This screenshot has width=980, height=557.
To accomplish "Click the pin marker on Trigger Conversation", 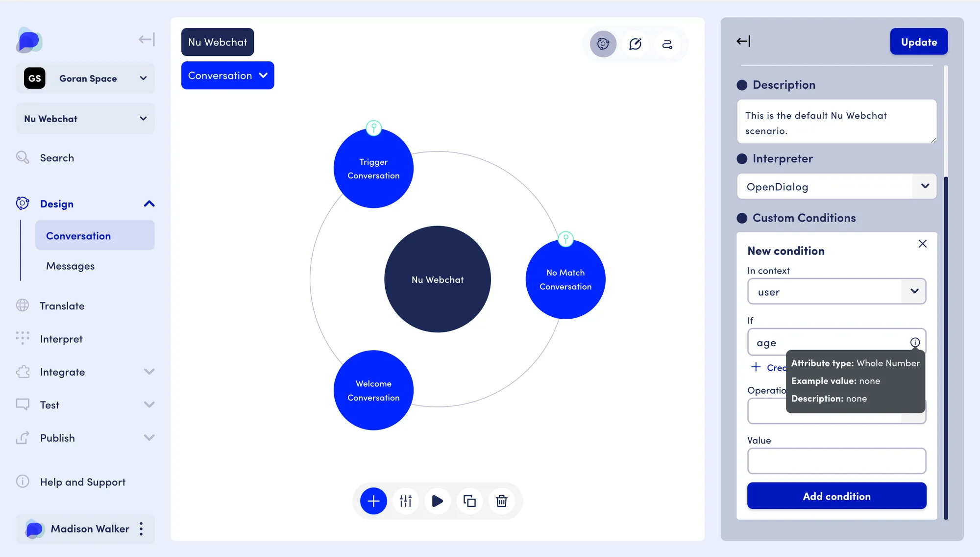I will [x=374, y=128].
